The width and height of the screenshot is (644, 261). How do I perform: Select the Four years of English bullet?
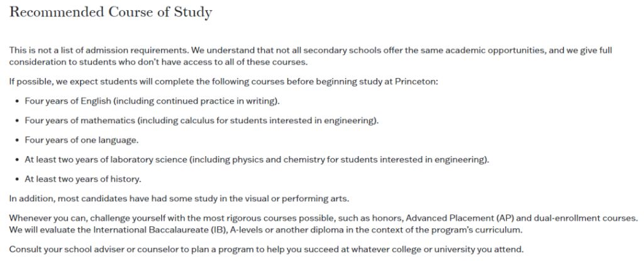[152, 101]
